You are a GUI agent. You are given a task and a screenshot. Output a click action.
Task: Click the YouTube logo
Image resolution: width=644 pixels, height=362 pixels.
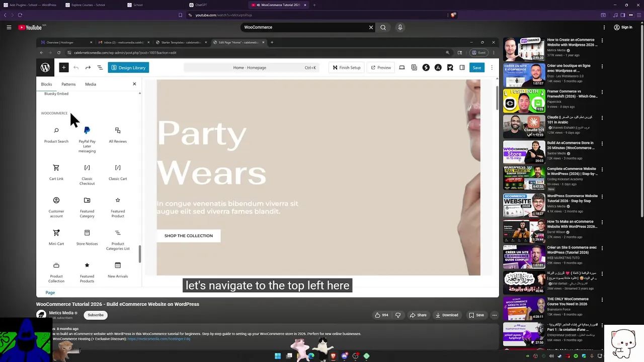point(30,27)
